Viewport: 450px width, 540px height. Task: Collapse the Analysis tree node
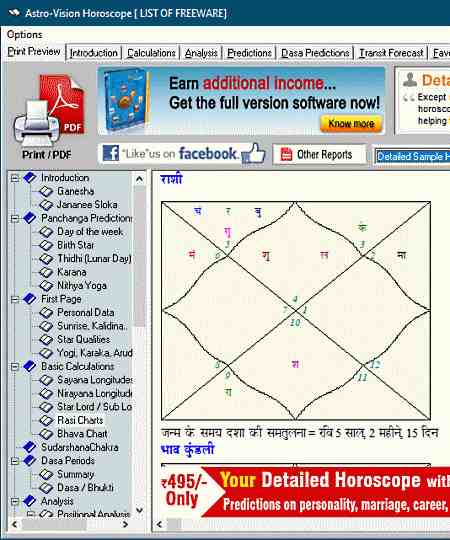pyautogui.click(x=14, y=502)
